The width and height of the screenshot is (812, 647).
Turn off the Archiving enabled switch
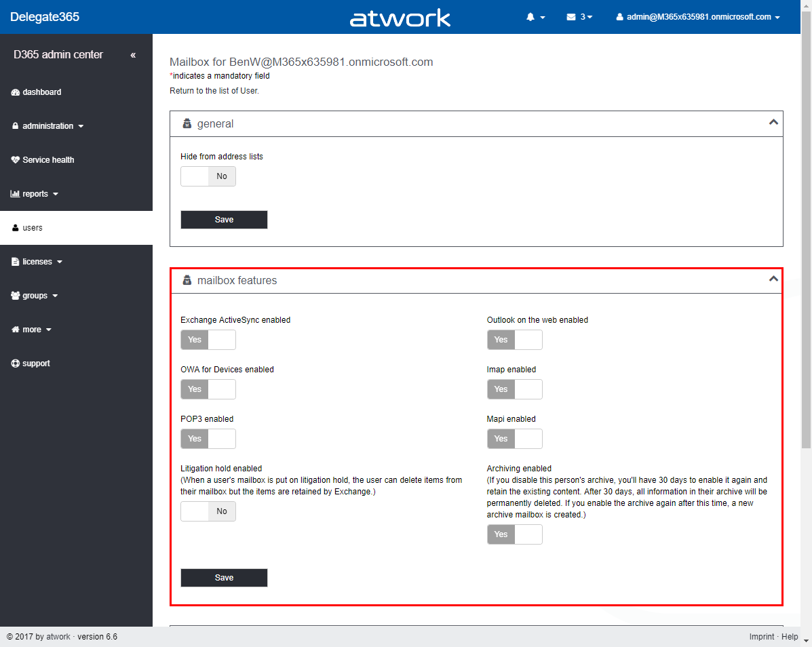515,534
